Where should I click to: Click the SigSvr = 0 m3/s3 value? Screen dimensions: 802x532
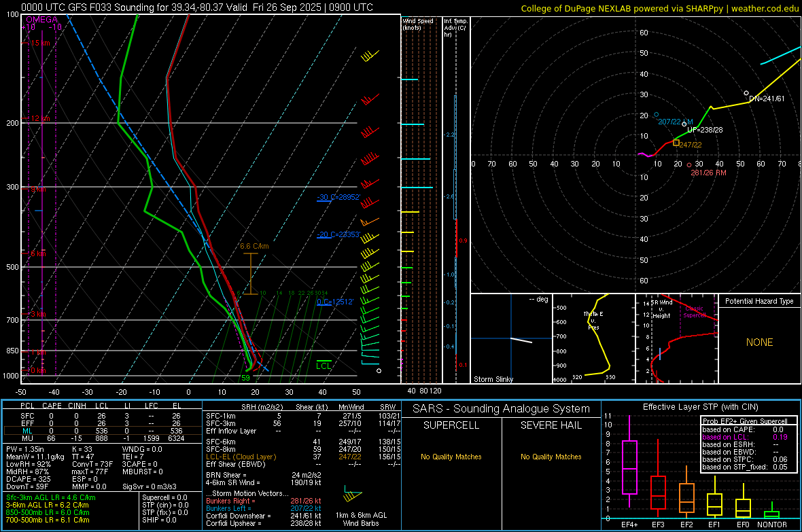pyautogui.click(x=150, y=487)
